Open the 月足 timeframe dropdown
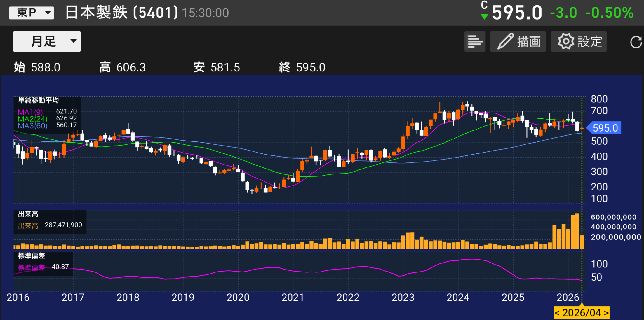The width and height of the screenshot is (644, 320). tap(46, 41)
